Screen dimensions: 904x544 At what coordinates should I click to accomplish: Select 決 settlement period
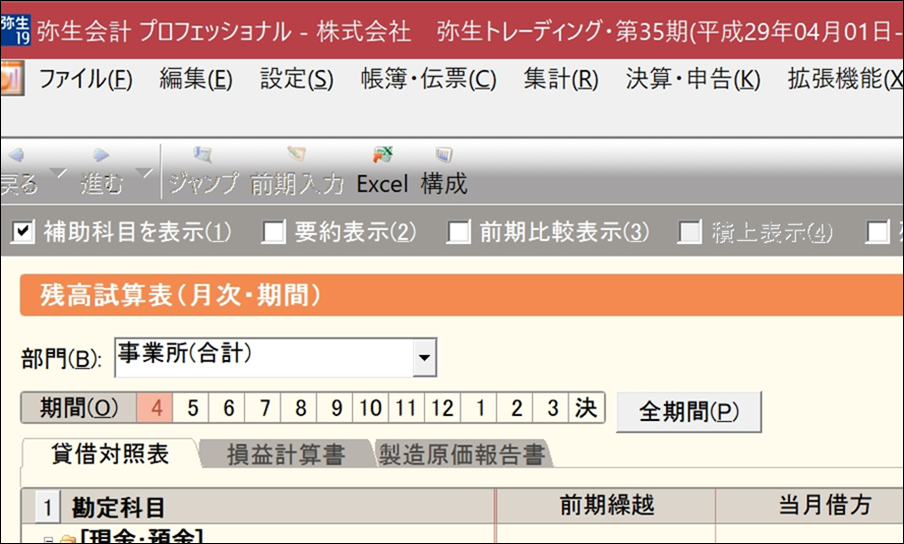point(586,408)
